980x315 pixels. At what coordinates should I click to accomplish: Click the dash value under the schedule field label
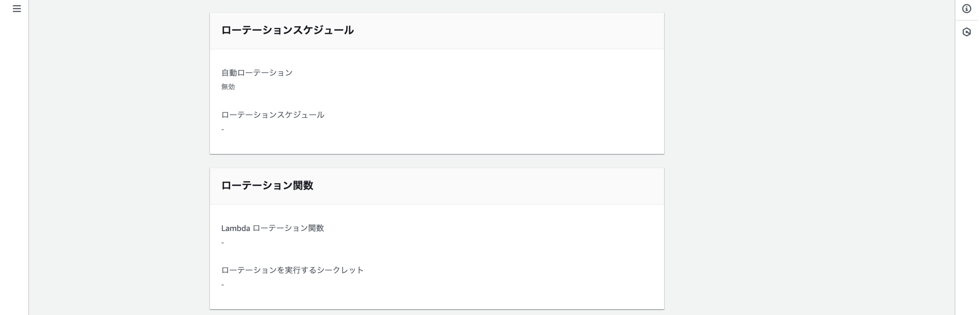223,130
